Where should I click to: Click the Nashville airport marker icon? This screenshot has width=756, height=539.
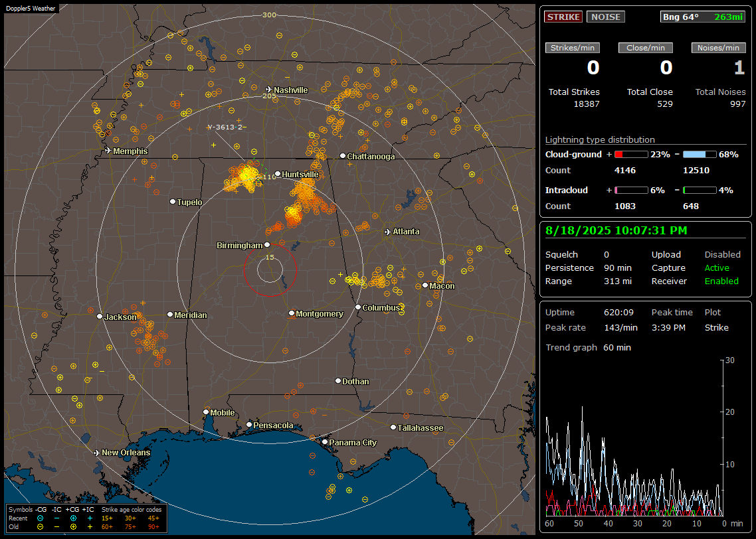269,90
